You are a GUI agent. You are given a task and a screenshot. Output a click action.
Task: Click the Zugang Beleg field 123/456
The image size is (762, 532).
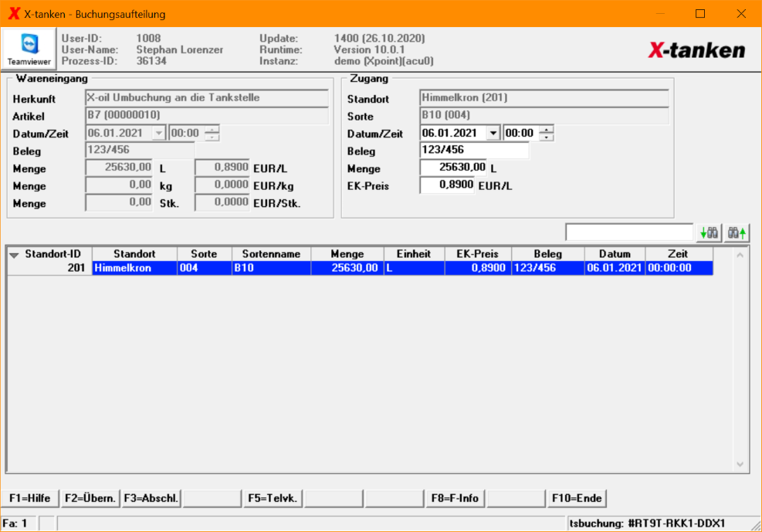point(474,150)
